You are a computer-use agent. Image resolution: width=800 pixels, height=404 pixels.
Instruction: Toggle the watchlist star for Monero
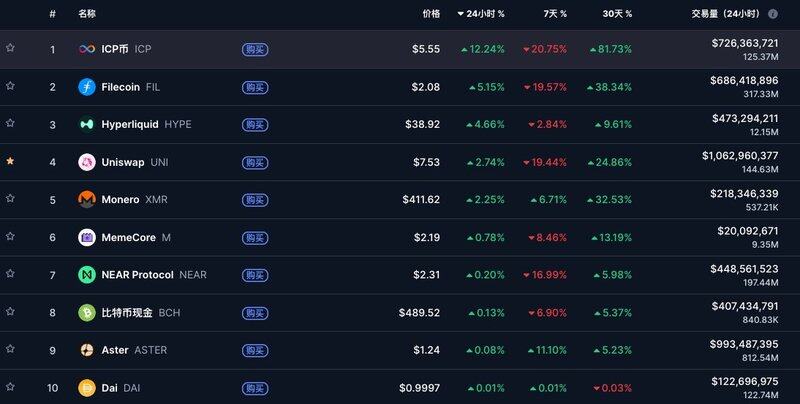point(10,198)
